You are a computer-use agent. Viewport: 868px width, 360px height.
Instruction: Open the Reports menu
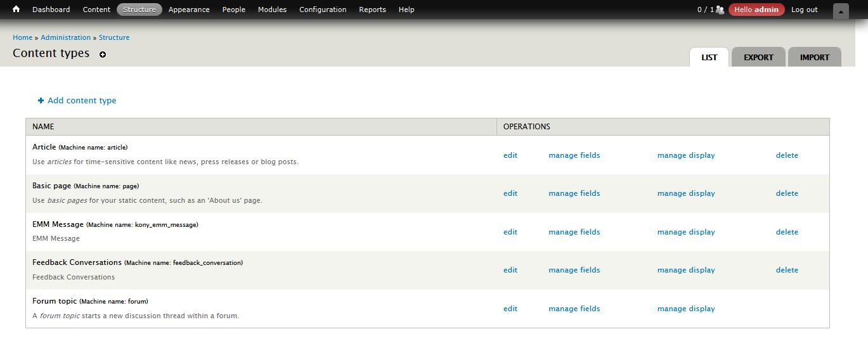[x=372, y=10]
